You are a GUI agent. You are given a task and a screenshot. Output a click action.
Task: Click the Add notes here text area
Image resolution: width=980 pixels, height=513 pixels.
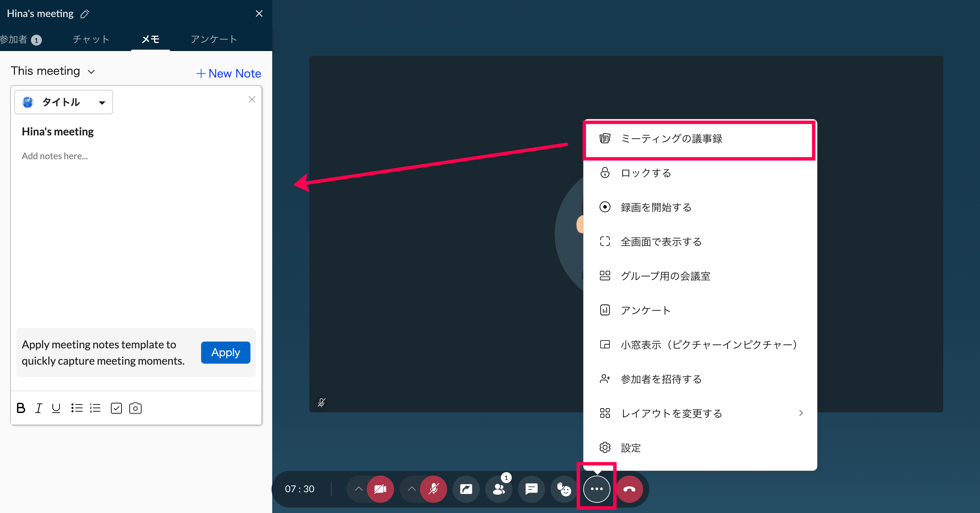click(55, 156)
